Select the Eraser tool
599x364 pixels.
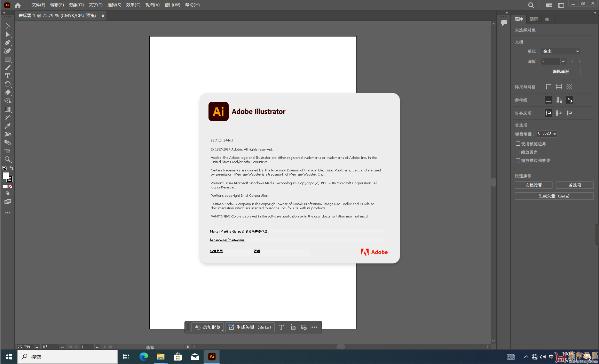coord(7,92)
